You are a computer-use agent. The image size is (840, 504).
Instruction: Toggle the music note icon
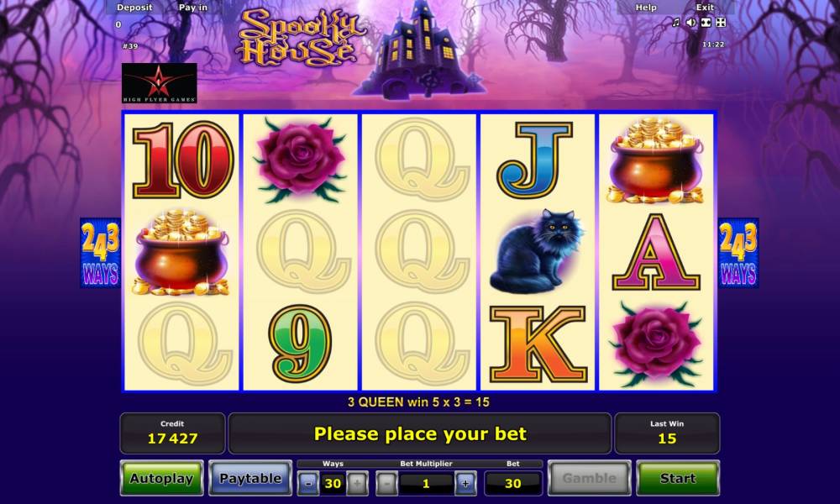point(675,23)
